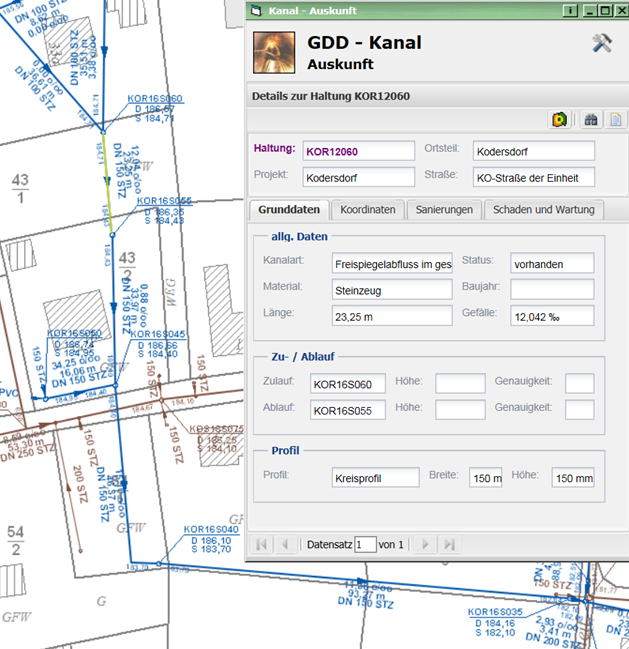Click the map locate icon in toolbar
629x649 pixels.
(x=559, y=120)
